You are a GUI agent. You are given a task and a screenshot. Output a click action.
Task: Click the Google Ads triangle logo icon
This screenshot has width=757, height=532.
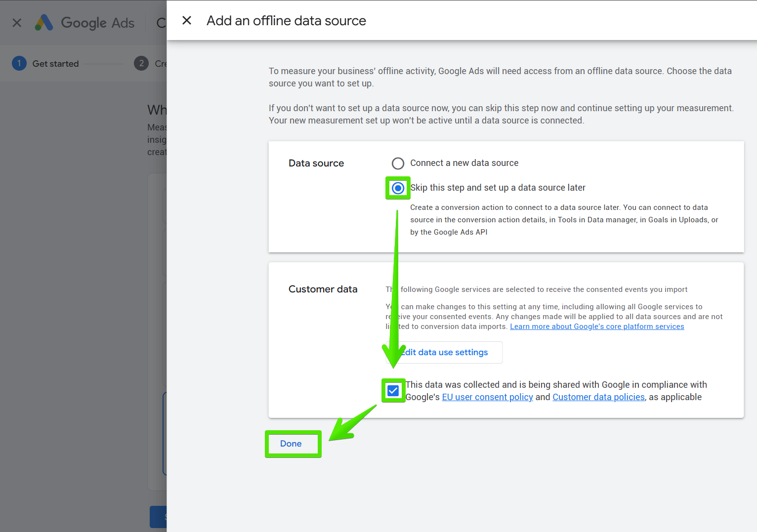(44, 23)
